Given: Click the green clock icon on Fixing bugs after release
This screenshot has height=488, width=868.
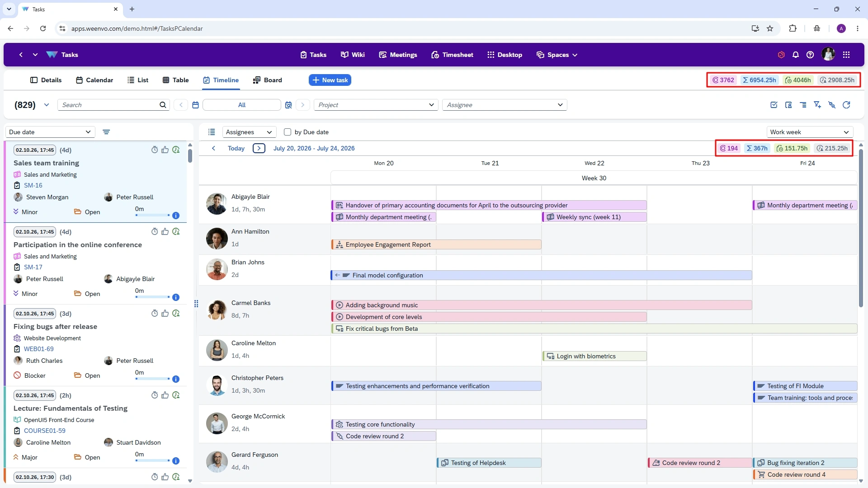Looking at the screenshot, I should click(176, 314).
